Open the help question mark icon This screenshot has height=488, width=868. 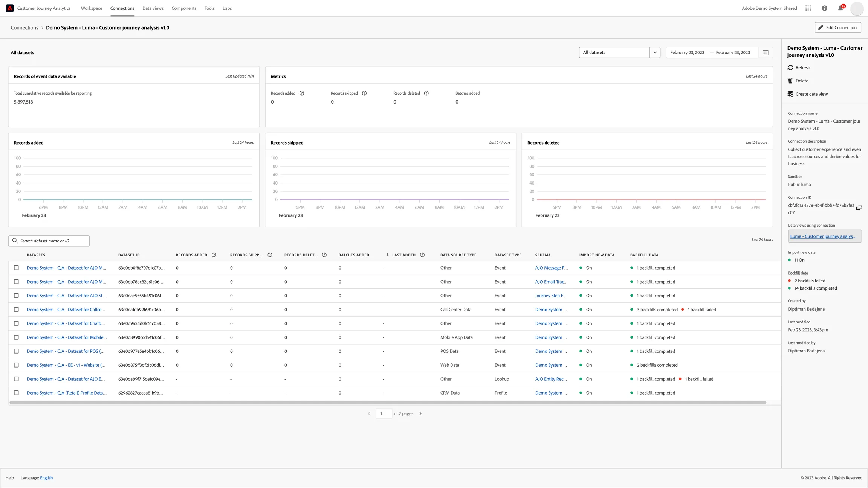[824, 8]
